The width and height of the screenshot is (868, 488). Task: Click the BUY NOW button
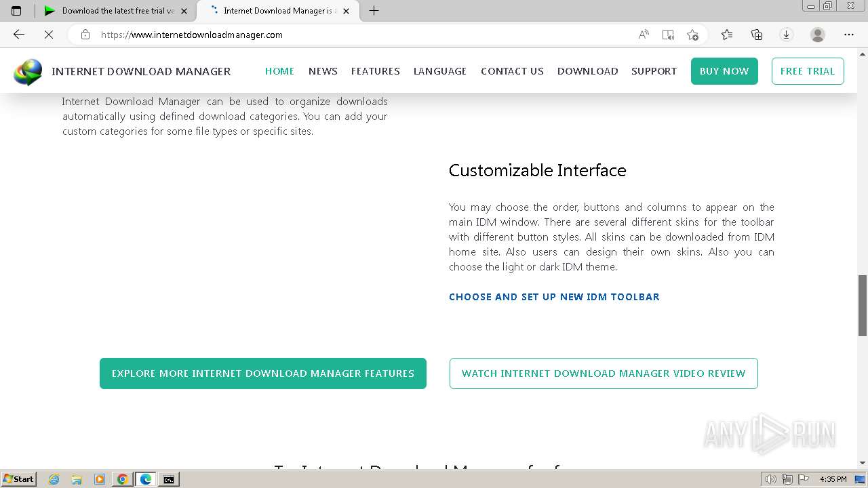point(724,71)
